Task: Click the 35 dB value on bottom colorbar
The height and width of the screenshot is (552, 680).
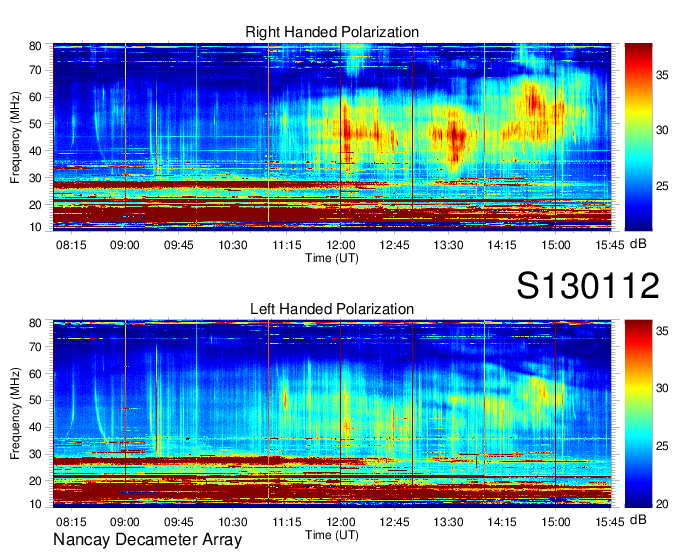Action: tap(662, 331)
